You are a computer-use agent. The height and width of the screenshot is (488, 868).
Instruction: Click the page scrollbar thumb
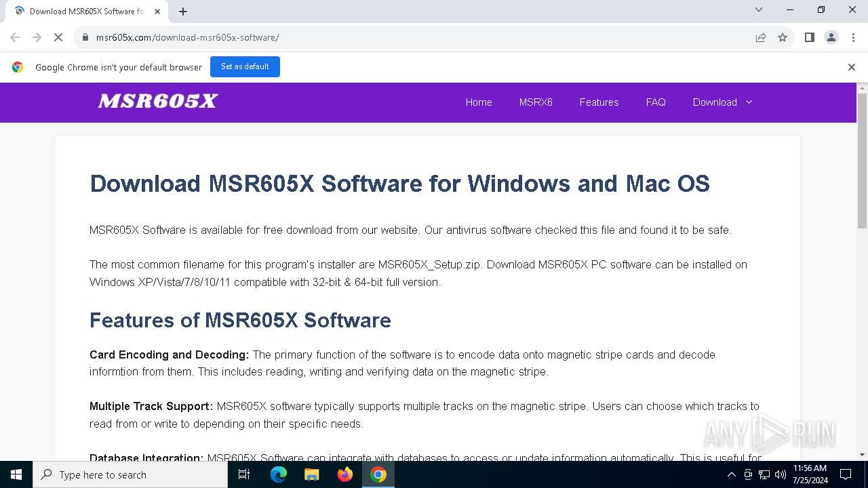(862, 160)
